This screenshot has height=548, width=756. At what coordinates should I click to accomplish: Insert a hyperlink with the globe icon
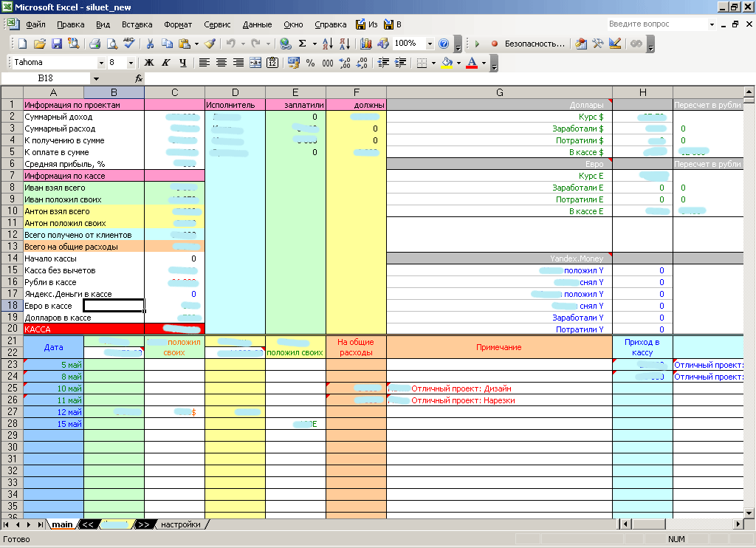pos(286,44)
